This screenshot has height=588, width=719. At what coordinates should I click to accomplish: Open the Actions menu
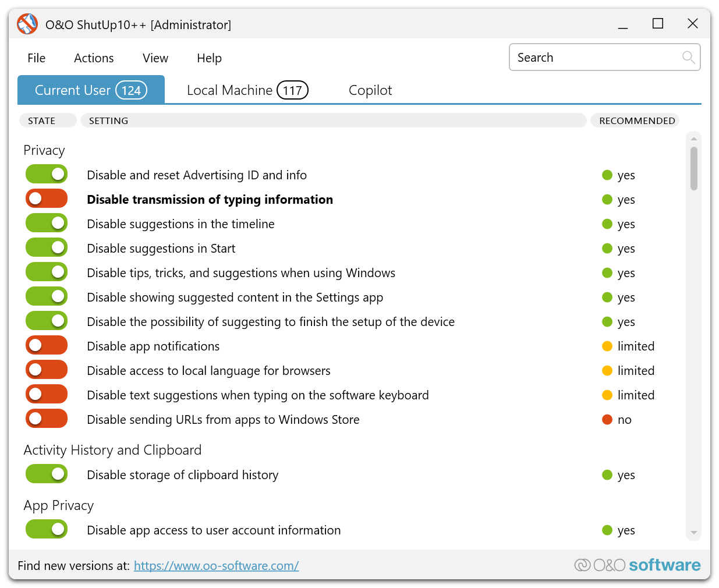[x=94, y=58]
